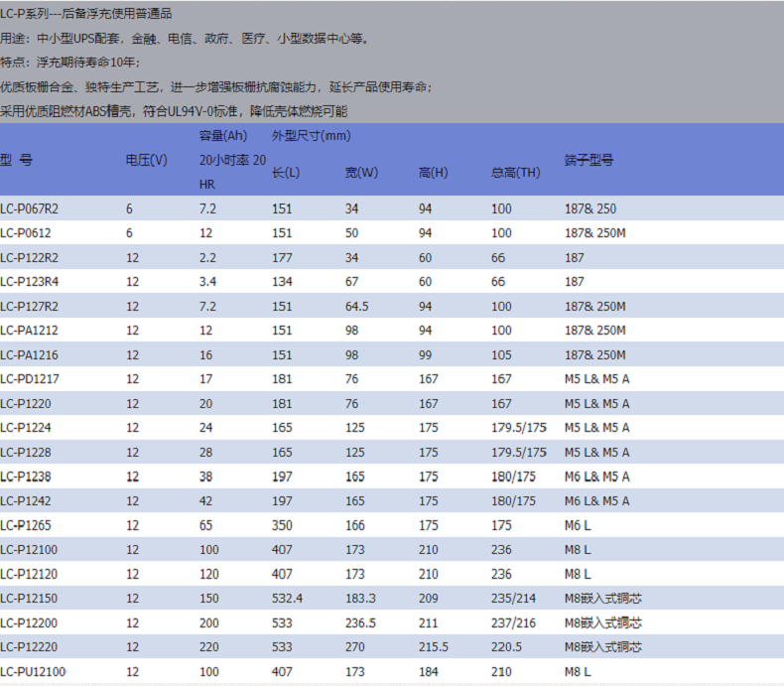Click the 高(H) column header
This screenshot has width=784, height=686.
point(434,173)
